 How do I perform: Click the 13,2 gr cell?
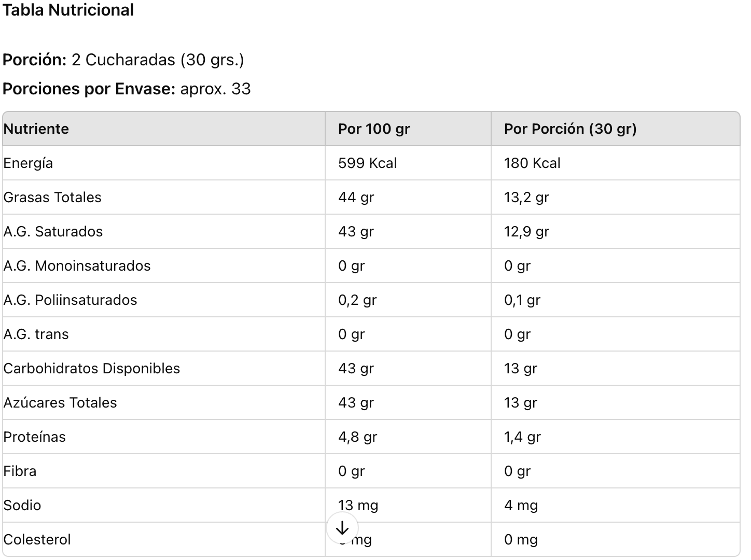(526, 197)
